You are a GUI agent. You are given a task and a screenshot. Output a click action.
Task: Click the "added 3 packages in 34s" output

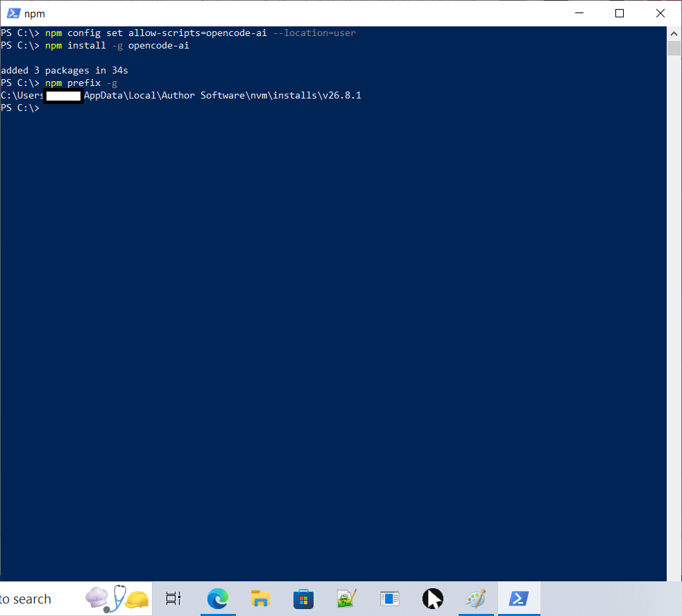coord(65,71)
